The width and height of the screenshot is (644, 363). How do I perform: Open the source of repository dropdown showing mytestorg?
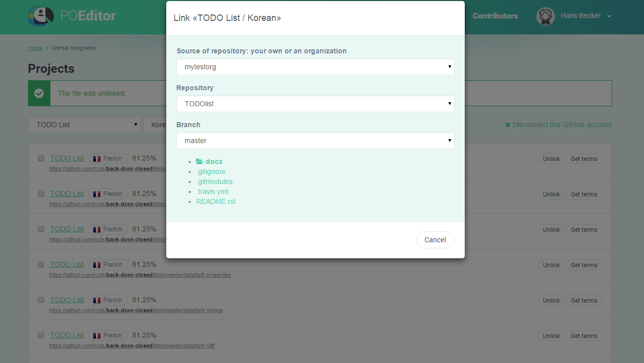(316, 67)
